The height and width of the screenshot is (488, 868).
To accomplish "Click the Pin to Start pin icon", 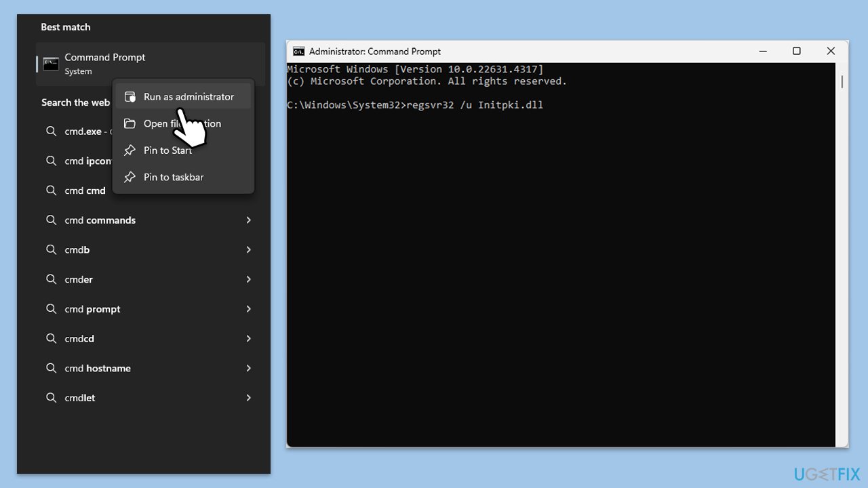I will point(130,150).
